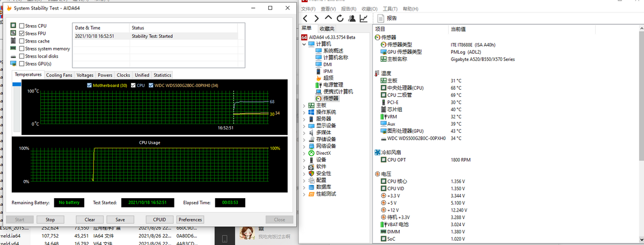The image size is (644, 245).
Task: Click the Save button
Action: tap(120, 220)
